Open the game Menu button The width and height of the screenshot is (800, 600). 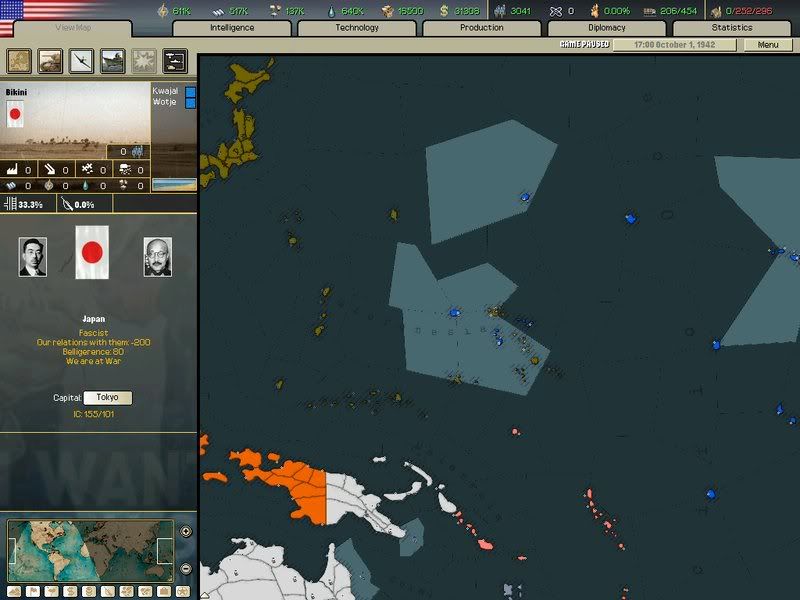coord(768,45)
